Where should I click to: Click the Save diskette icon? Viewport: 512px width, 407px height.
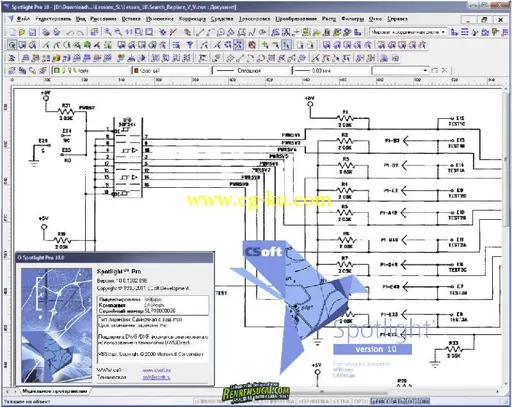[32, 32]
